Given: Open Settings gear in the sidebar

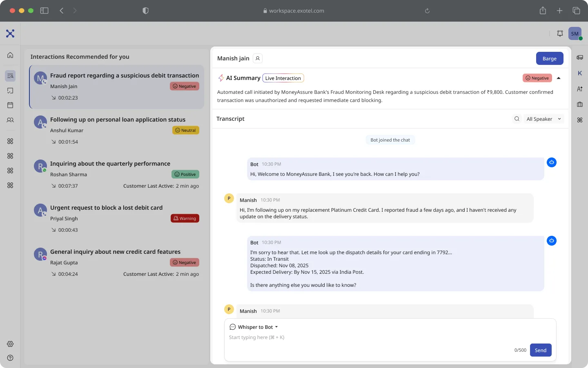Looking at the screenshot, I should [x=10, y=344].
